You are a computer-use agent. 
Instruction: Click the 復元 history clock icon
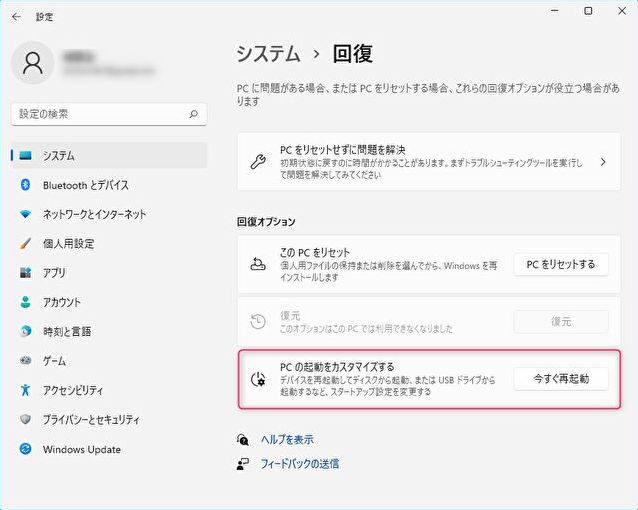tap(258, 322)
